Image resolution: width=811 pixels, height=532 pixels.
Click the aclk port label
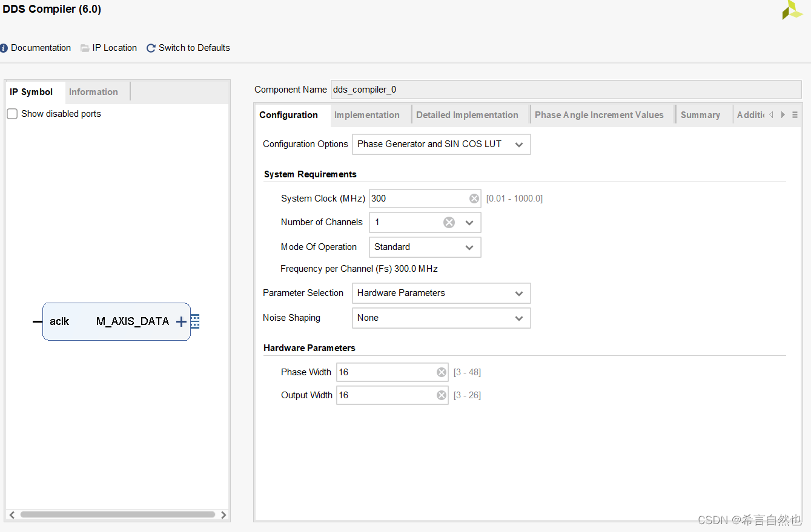pyautogui.click(x=59, y=321)
